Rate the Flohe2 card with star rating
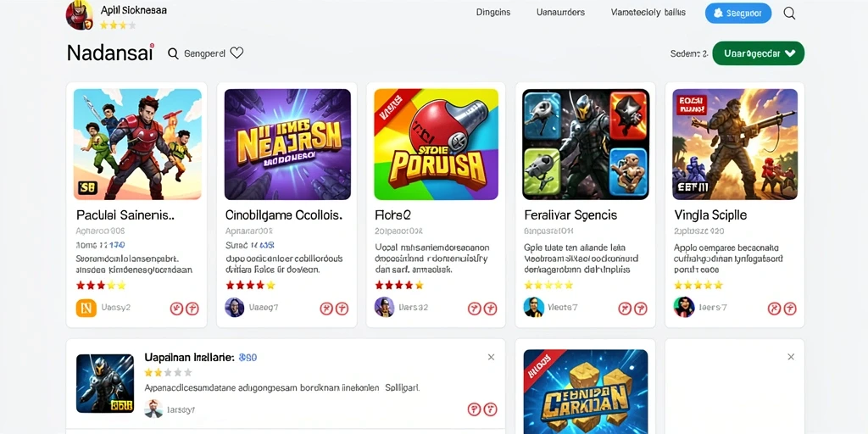Screen dimensions: 868x434 [399, 286]
